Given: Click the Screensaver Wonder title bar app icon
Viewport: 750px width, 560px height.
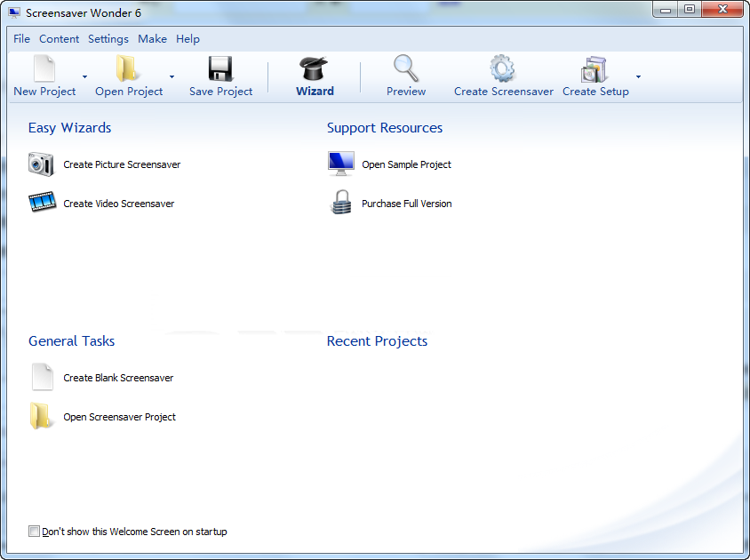Looking at the screenshot, I should [15, 13].
